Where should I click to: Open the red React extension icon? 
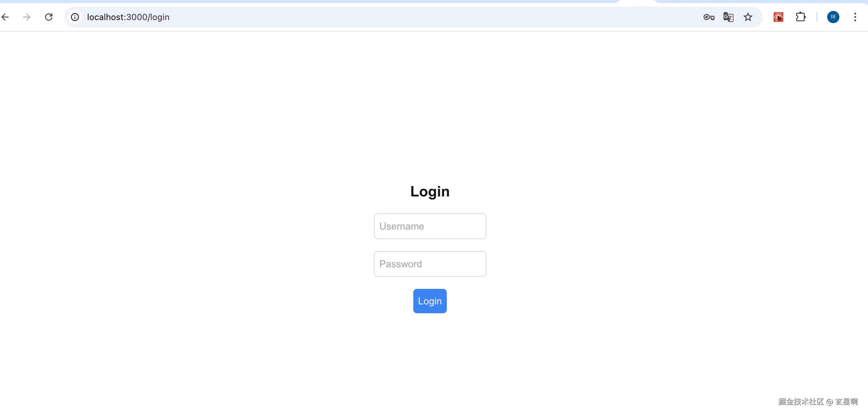pos(778,17)
